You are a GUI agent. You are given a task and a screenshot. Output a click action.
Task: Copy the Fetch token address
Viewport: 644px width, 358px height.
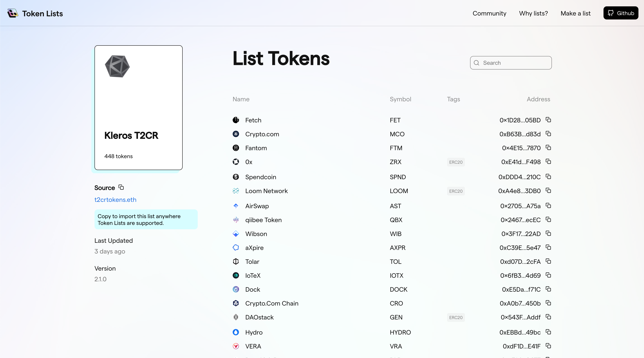tap(548, 120)
